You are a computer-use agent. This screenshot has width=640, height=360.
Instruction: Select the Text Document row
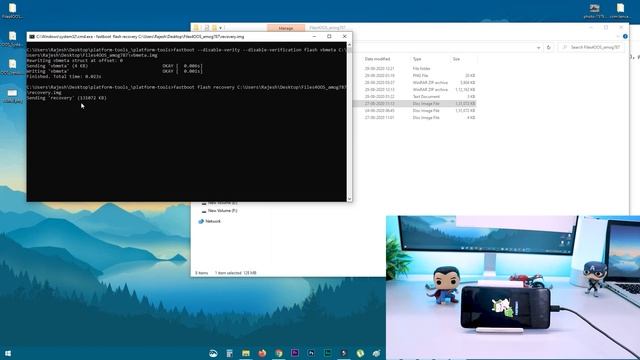pos(414,97)
